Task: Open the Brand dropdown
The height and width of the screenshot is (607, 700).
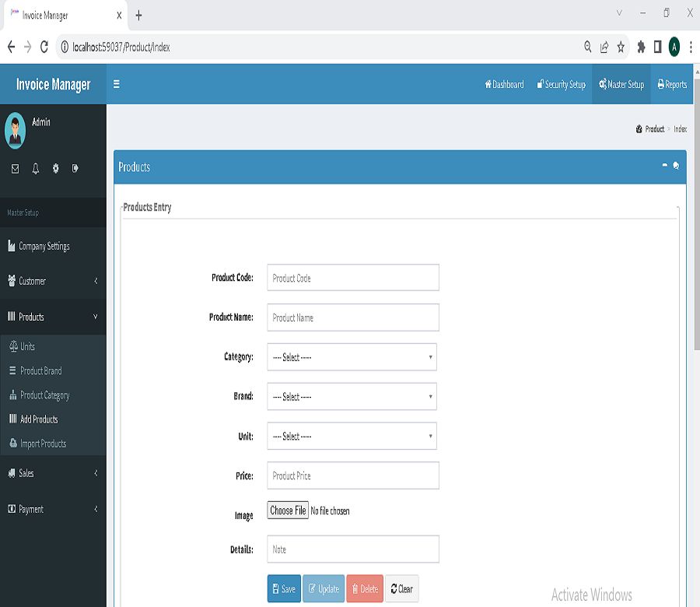Action: pyautogui.click(x=352, y=396)
